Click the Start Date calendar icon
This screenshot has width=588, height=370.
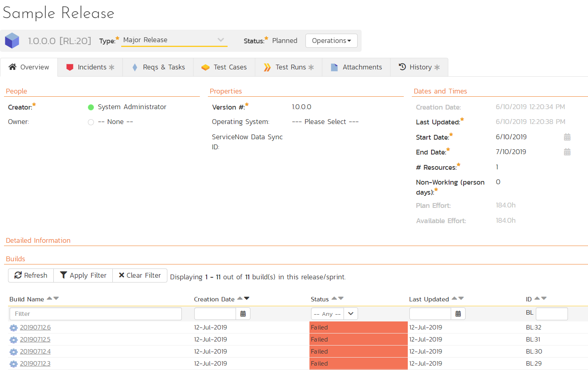[x=567, y=137]
